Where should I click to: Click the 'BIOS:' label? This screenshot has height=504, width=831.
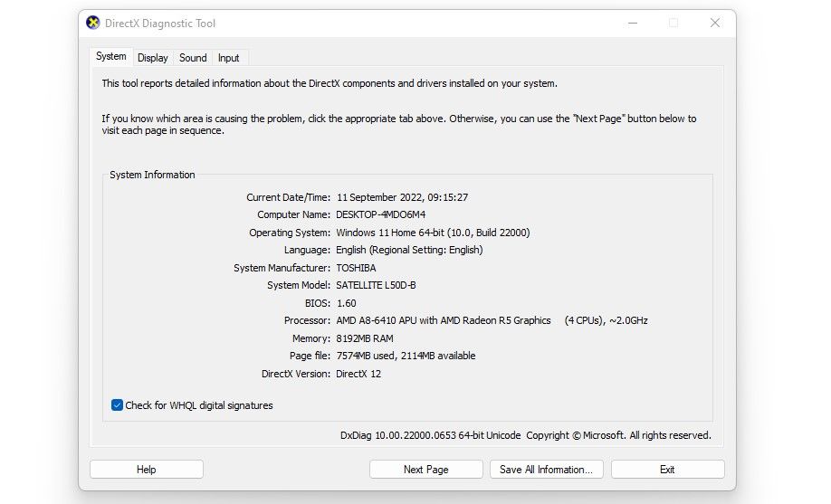[x=318, y=303]
